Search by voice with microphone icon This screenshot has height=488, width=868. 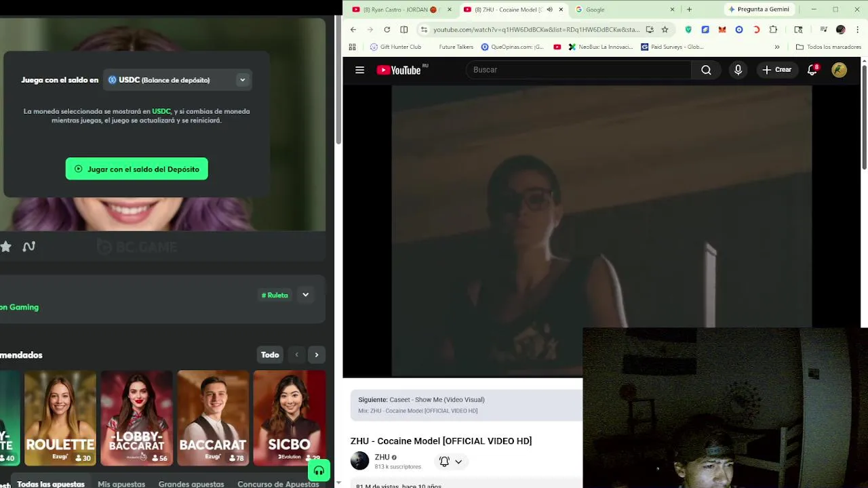tap(738, 70)
